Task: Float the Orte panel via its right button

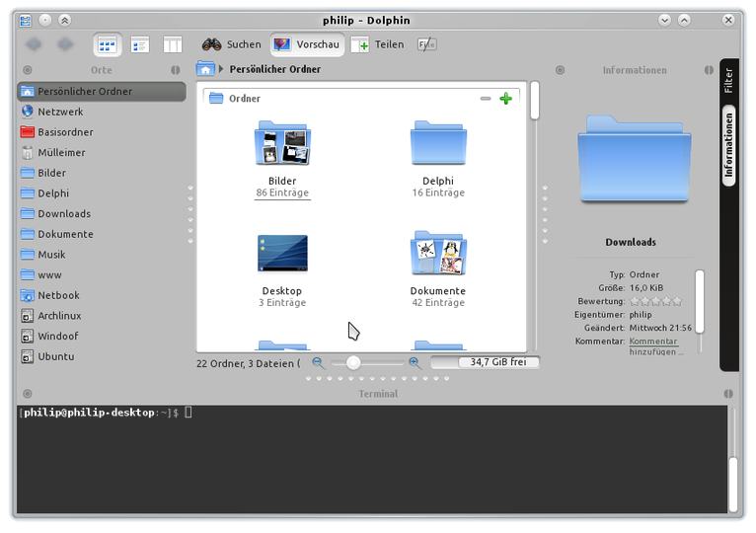Action: [176, 70]
